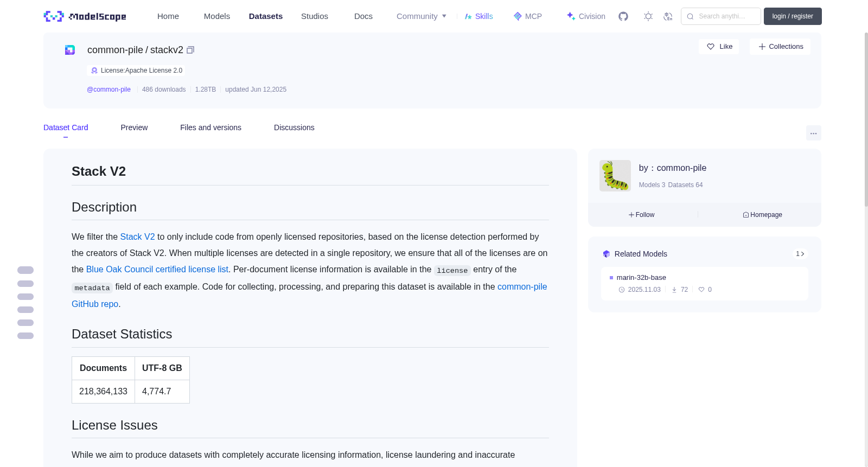Open the Stack V2 hyperlink
This screenshot has width=868, height=467.
(137, 237)
